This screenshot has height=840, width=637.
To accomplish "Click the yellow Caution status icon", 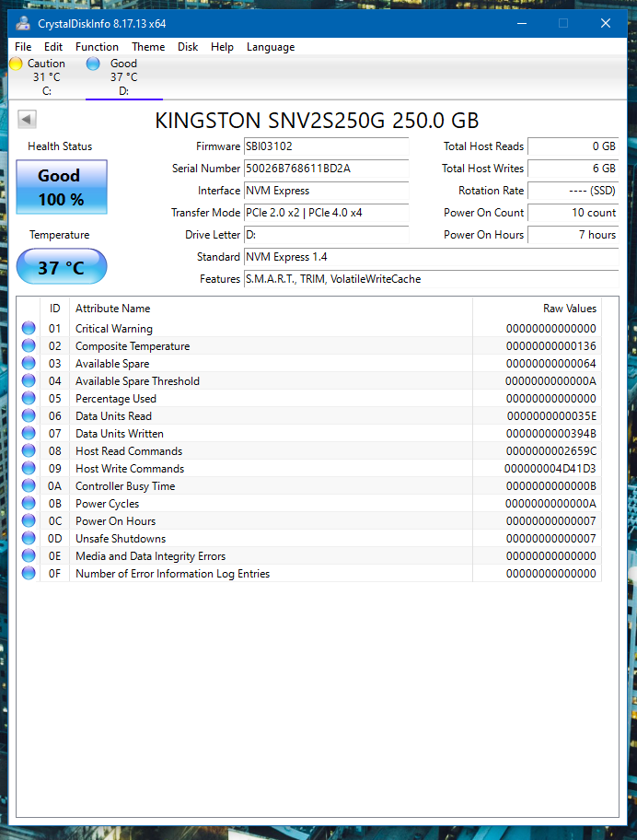I will click(x=16, y=64).
